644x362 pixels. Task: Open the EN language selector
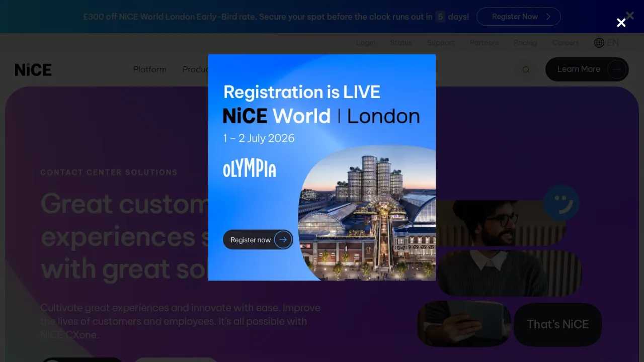(x=613, y=43)
